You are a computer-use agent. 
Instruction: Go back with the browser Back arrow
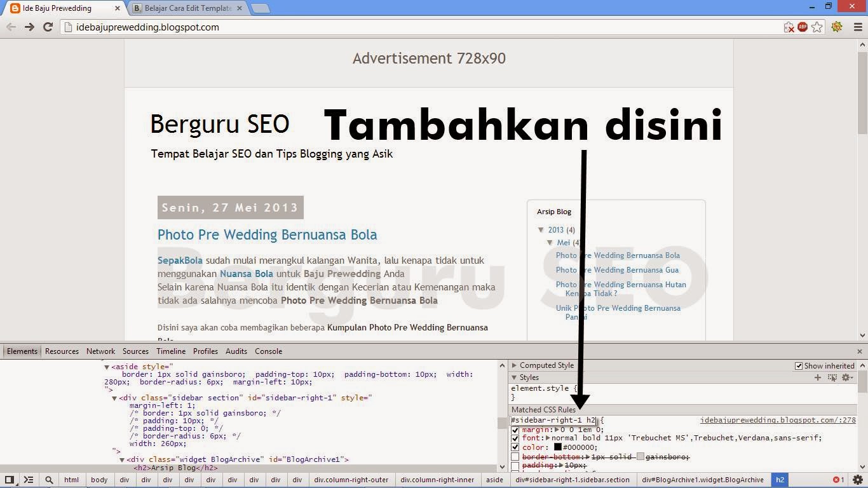click(11, 27)
